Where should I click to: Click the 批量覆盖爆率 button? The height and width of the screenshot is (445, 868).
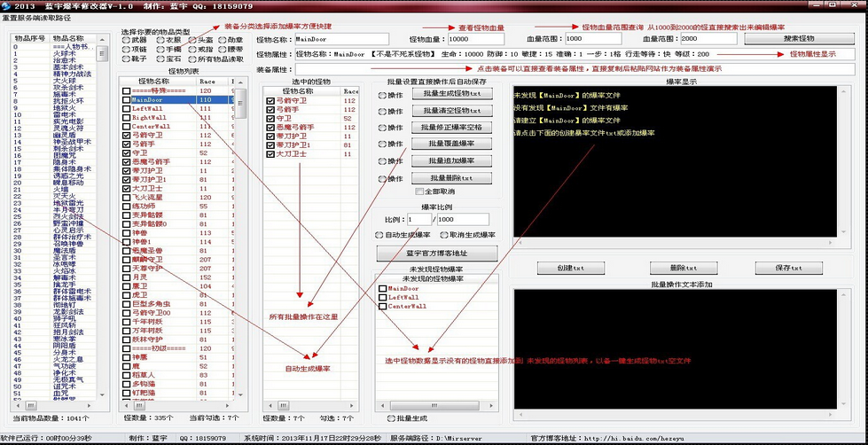coord(451,144)
